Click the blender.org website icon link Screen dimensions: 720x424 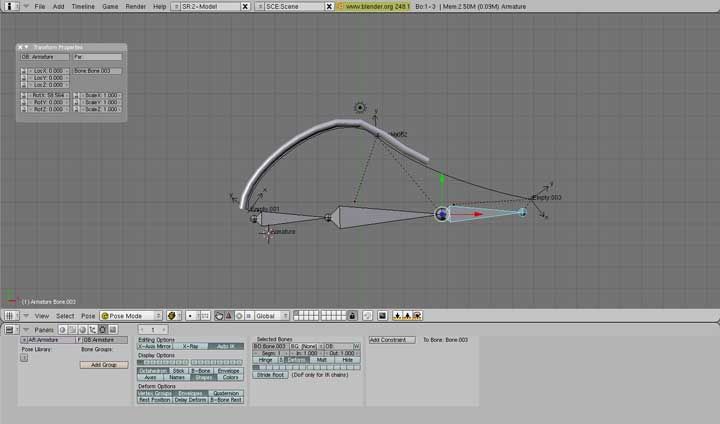pos(340,6)
